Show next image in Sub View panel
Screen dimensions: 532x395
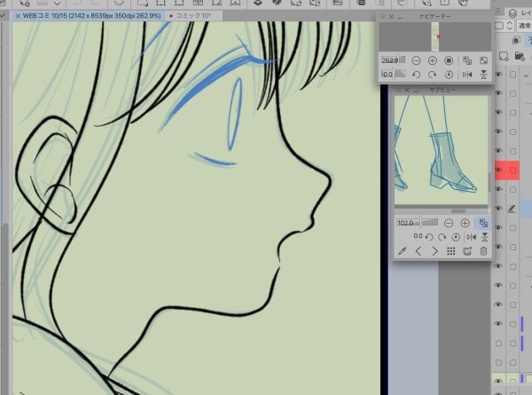435,251
